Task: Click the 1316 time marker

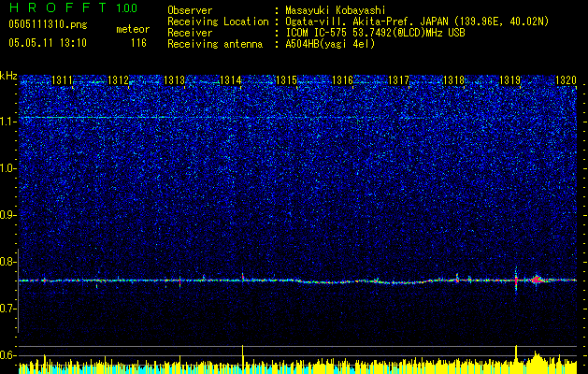Action: coord(342,80)
